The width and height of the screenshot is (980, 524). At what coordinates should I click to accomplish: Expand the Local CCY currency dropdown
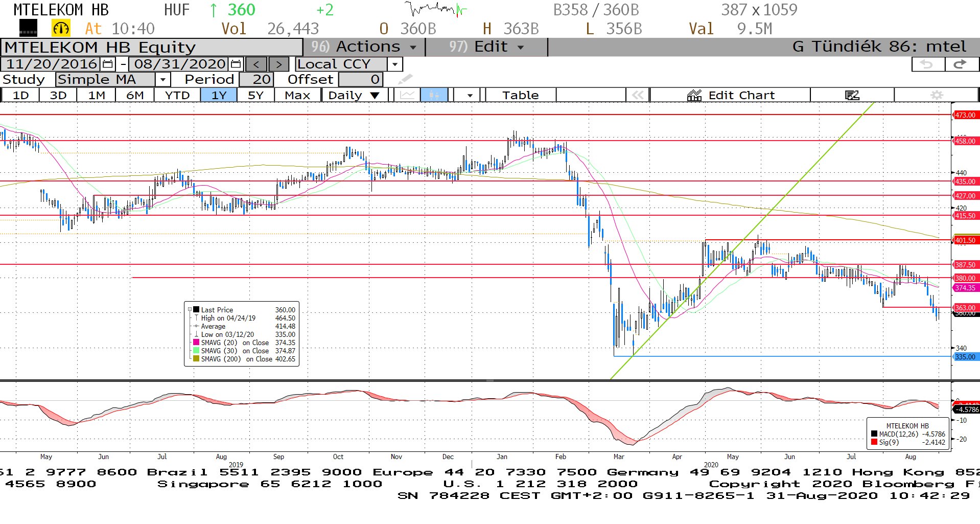(x=394, y=64)
